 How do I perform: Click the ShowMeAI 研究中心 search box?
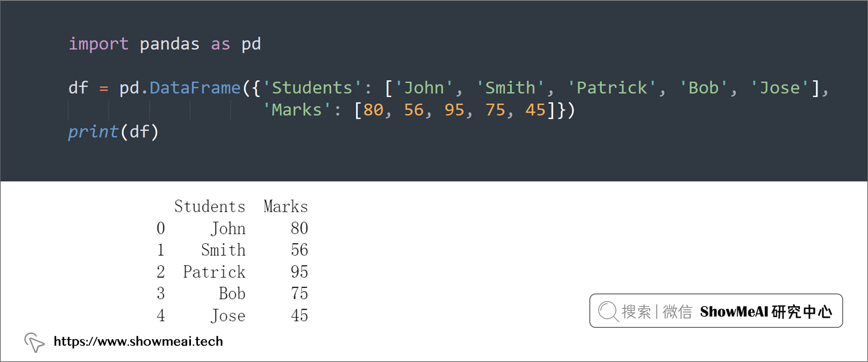tap(716, 311)
